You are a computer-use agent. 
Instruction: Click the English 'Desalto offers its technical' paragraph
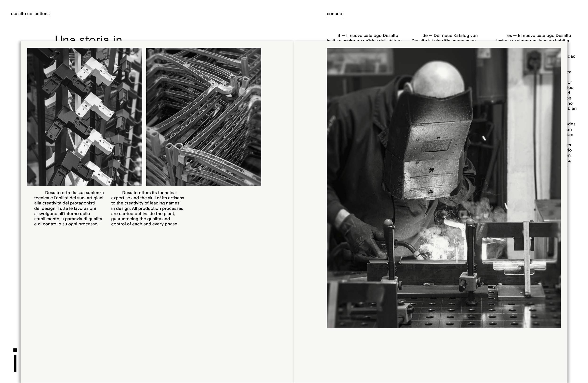click(x=147, y=208)
